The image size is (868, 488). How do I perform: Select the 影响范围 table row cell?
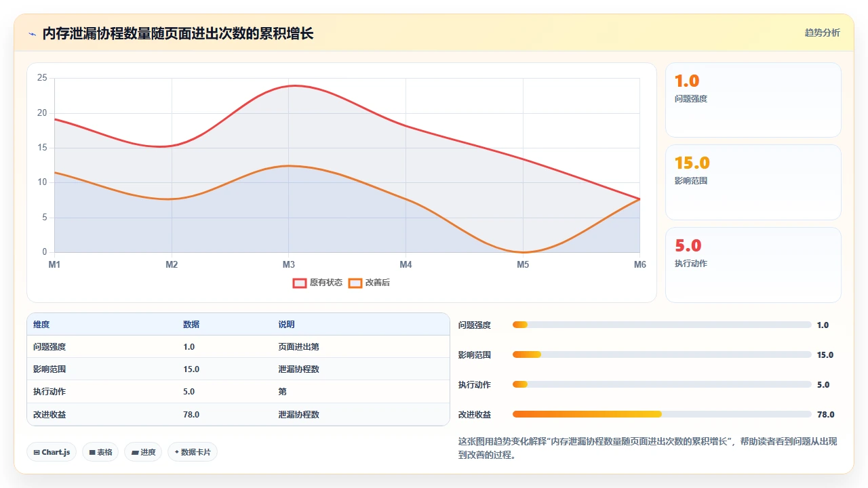click(50, 369)
